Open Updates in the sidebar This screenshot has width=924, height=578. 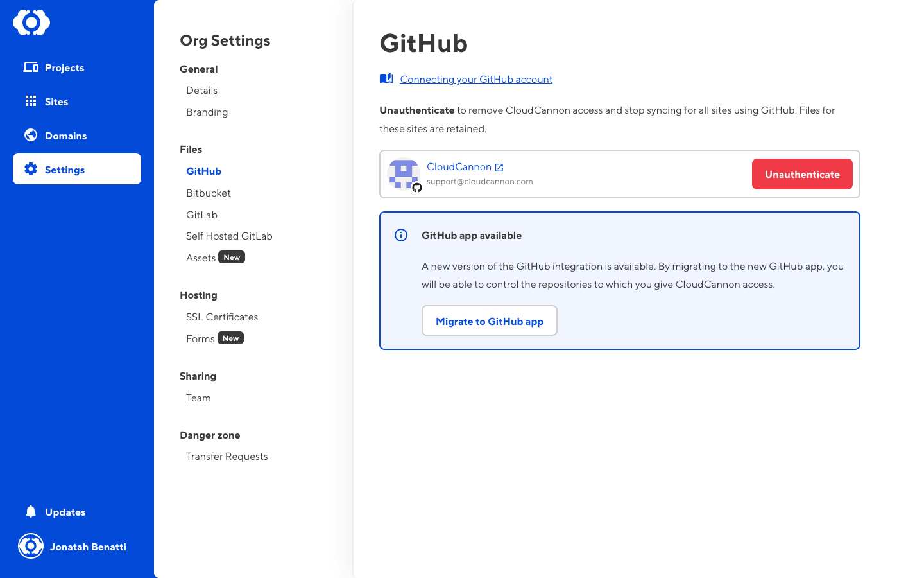click(x=77, y=512)
